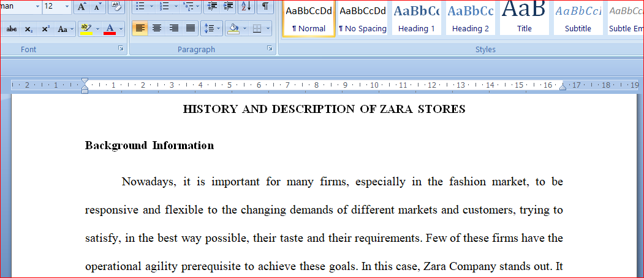Screen dimensions: 644x278
Task: Open the Change Case menu
Action: [x=66, y=29]
